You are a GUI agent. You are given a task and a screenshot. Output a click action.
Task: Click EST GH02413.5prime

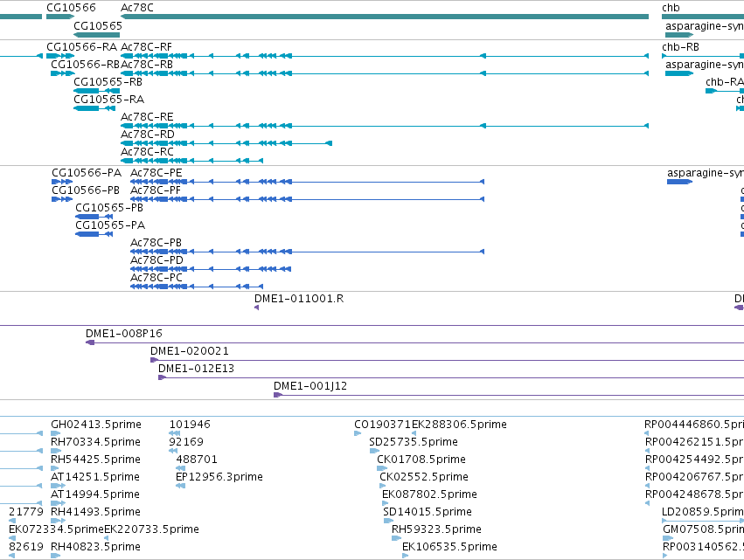click(55, 433)
